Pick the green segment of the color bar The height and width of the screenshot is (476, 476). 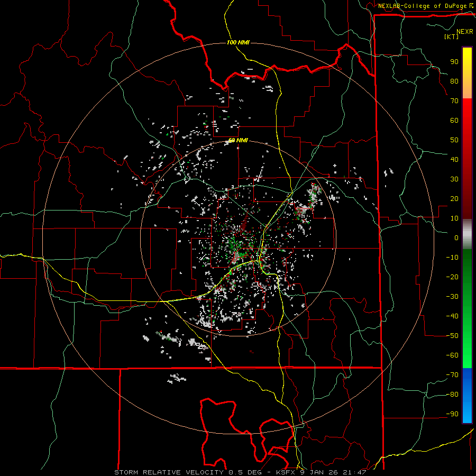click(467, 309)
